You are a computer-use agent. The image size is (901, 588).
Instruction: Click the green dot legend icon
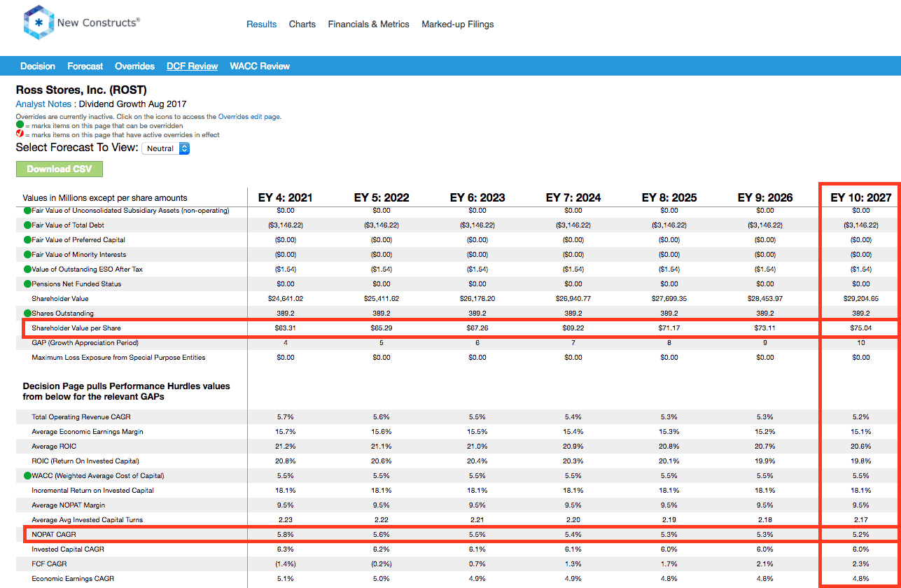[20, 125]
